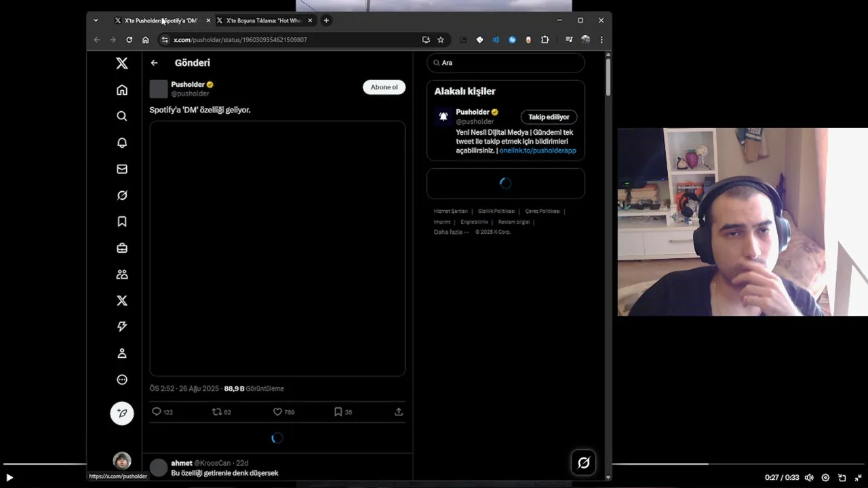Click the Ara search field

pos(506,62)
